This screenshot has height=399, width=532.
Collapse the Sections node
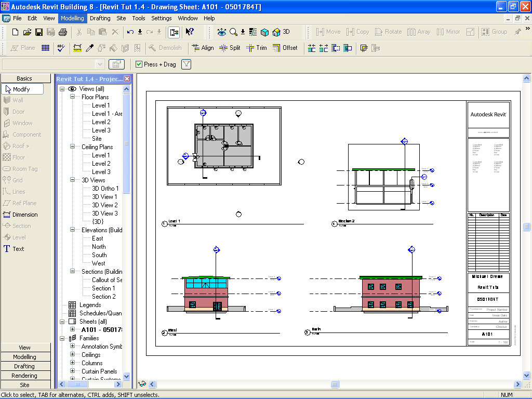[72, 271]
